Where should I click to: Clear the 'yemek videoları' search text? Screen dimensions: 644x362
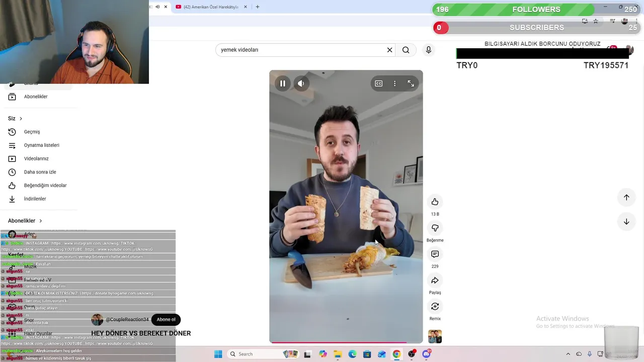pos(389,50)
